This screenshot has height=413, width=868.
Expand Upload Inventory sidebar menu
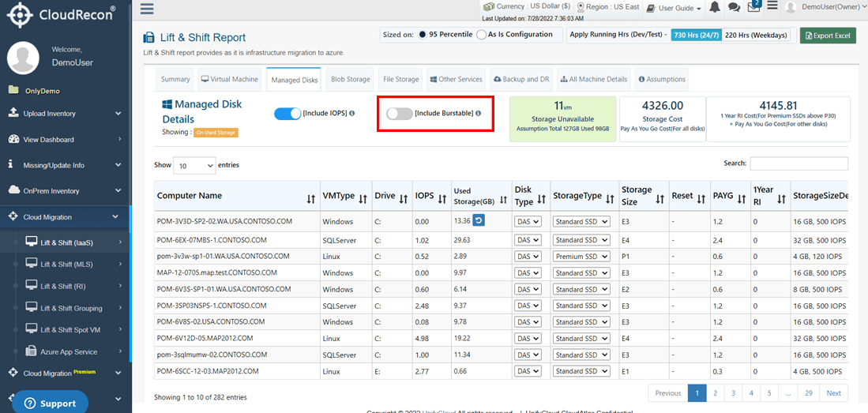66,114
